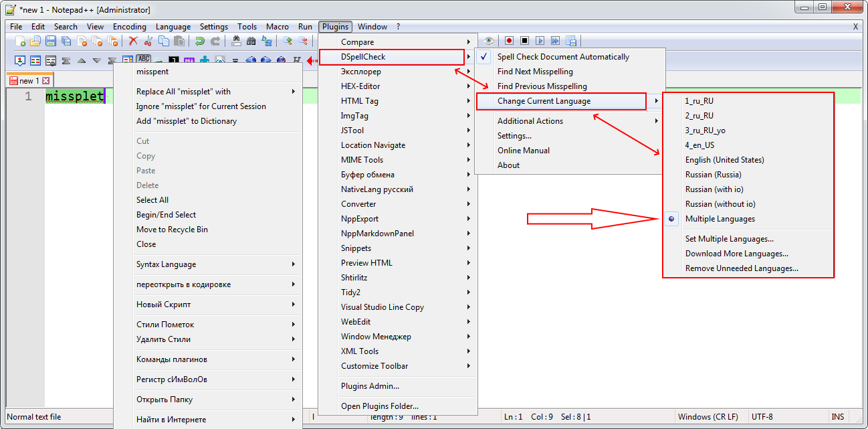Click Download More Languages...
Image resolution: width=868 pixels, height=429 pixels.
coord(748,254)
